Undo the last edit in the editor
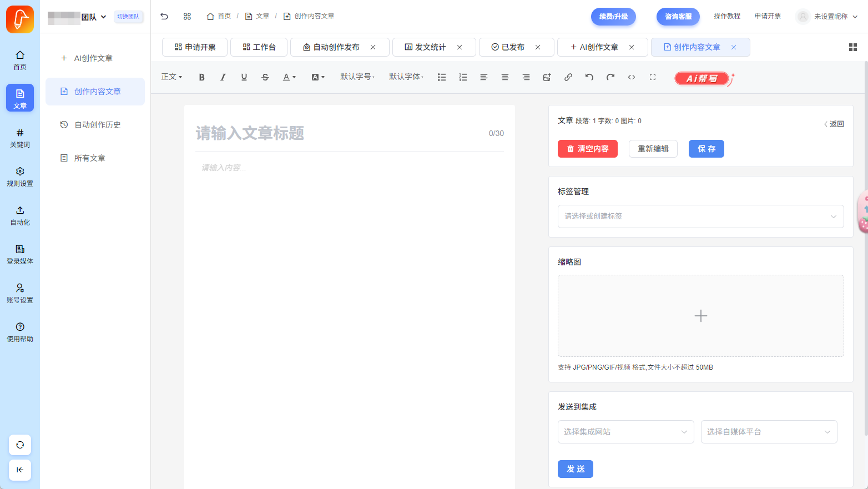This screenshot has width=868, height=489. point(589,77)
